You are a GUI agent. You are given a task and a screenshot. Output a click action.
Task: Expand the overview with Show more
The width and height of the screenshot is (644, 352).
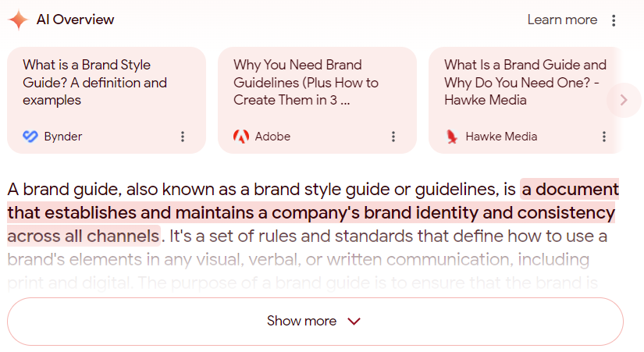pyautogui.click(x=315, y=322)
